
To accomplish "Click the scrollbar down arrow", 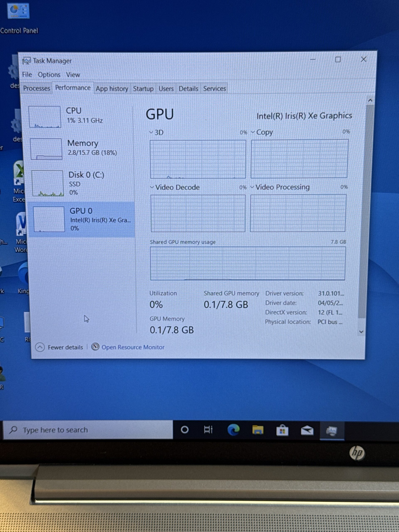I will click(x=361, y=332).
